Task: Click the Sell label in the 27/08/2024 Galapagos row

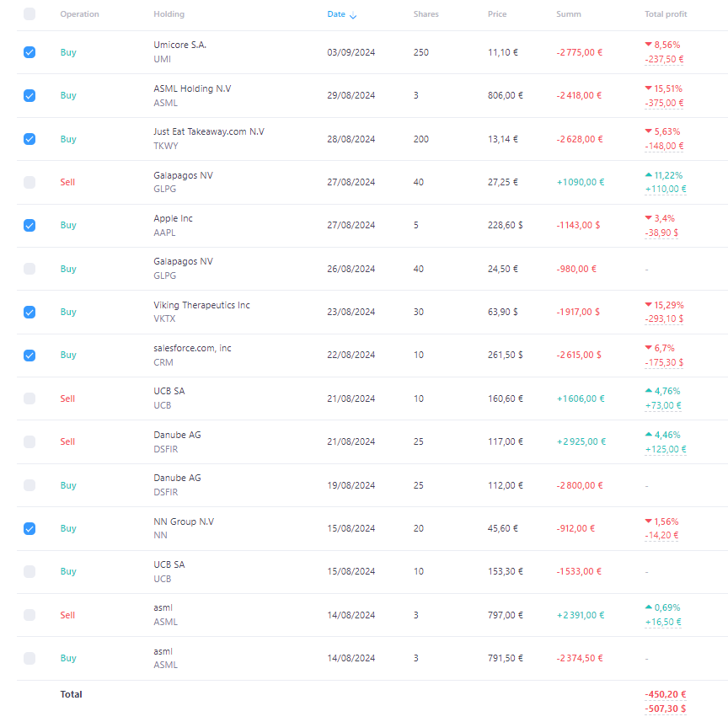Action: tap(67, 182)
